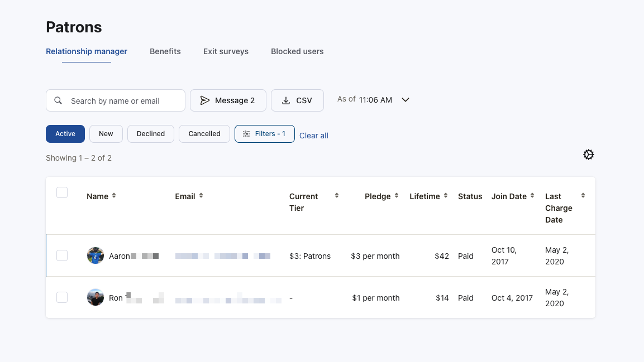Screen dimensions: 644x362
Task: Sort by the Pledge column sort icon
Action: point(396,196)
